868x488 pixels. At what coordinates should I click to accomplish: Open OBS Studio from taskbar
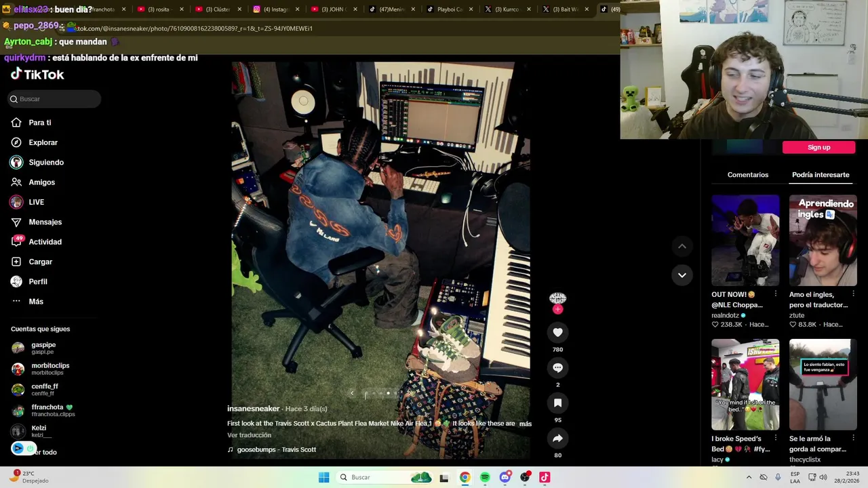pyautogui.click(x=525, y=477)
